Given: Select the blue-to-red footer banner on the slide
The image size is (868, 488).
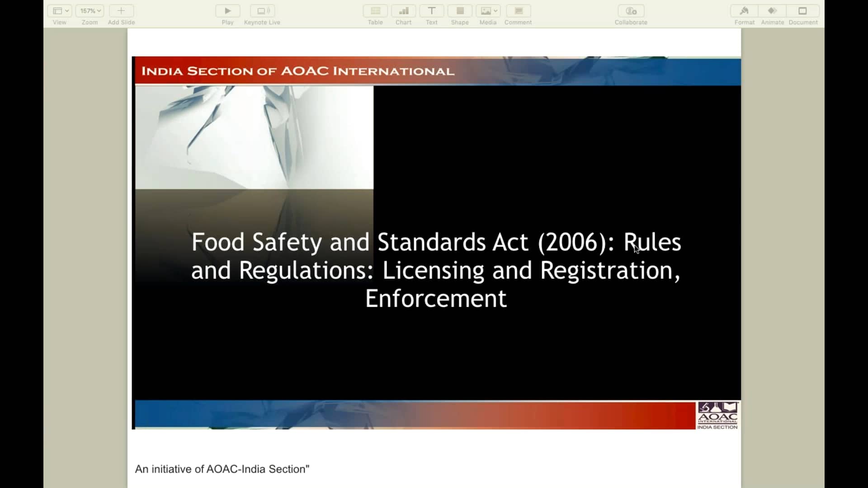Looking at the screenshot, I should click(415, 415).
